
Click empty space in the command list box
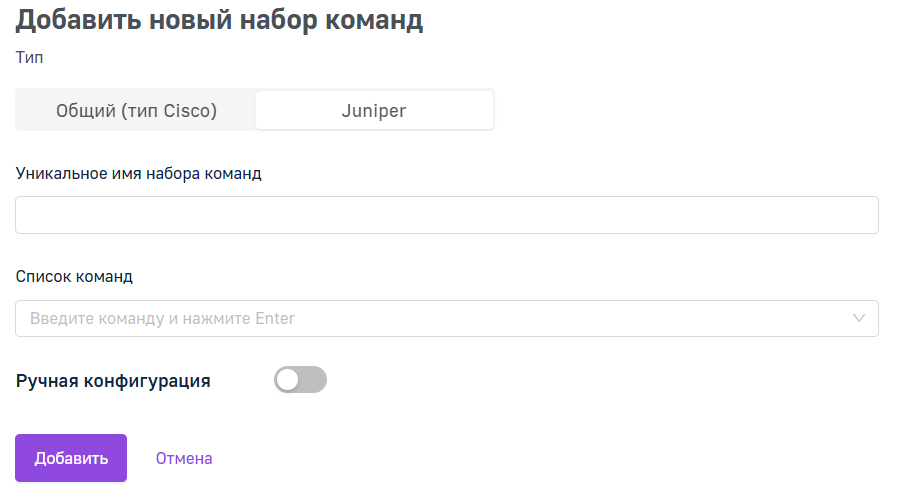572,319
